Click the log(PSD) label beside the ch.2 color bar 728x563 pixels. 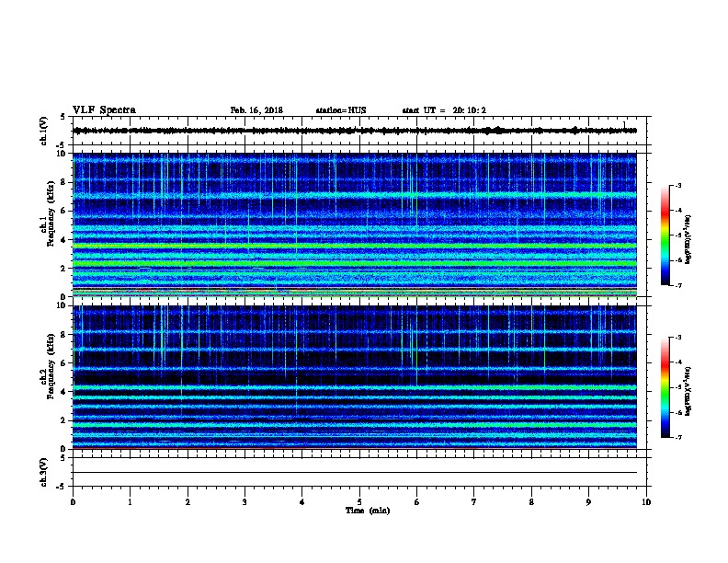click(688, 391)
